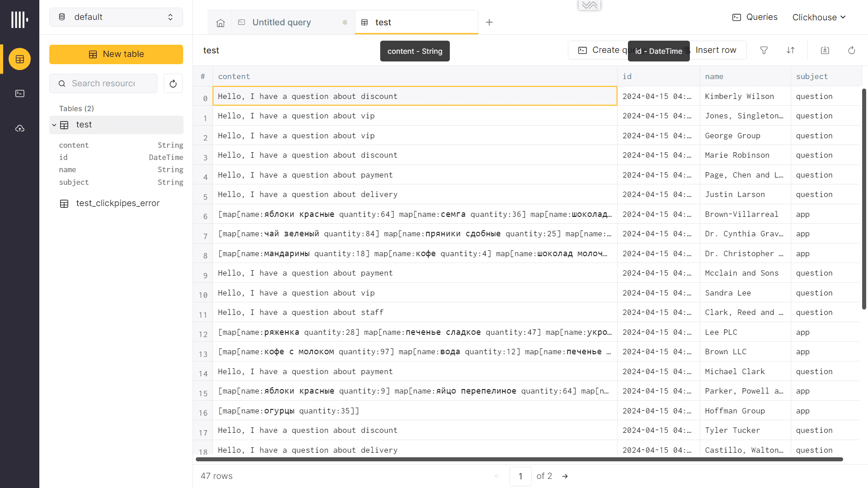Go to the home tab icon
Screen dimensions: 868x488
click(220, 23)
